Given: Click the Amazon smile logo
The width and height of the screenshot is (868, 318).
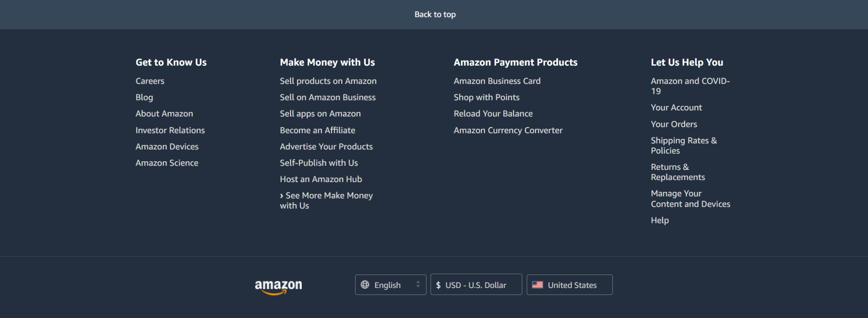Looking at the screenshot, I should point(278,287).
